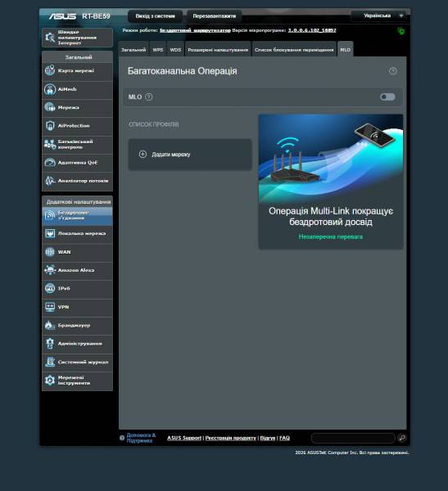
Task: Open the network tools icon
Action: (50, 381)
